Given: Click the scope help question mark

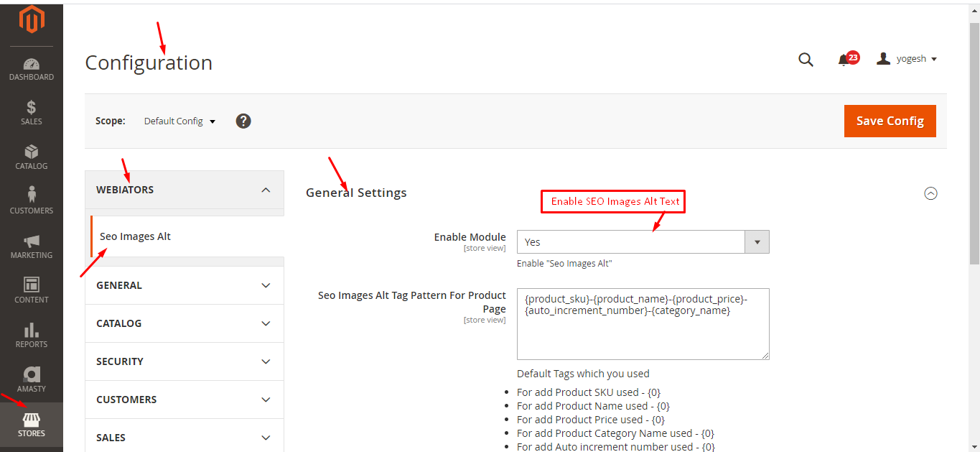Looking at the screenshot, I should click(x=243, y=121).
